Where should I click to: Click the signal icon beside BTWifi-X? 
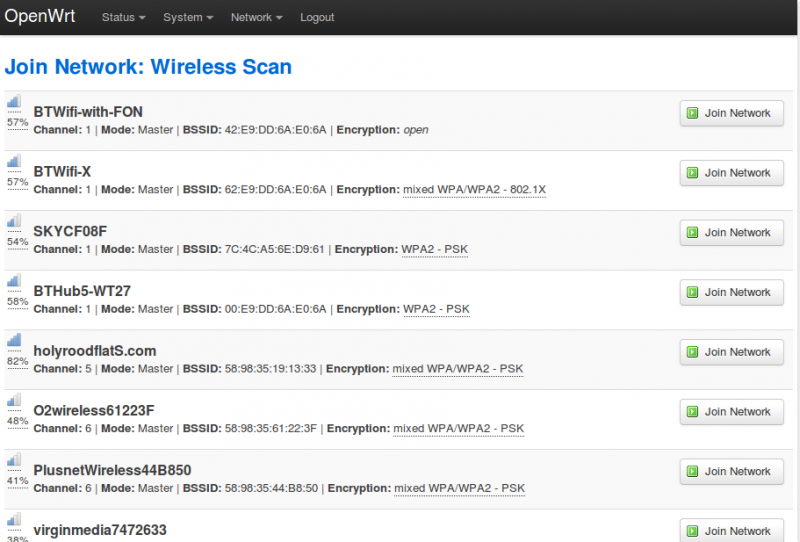[14, 162]
